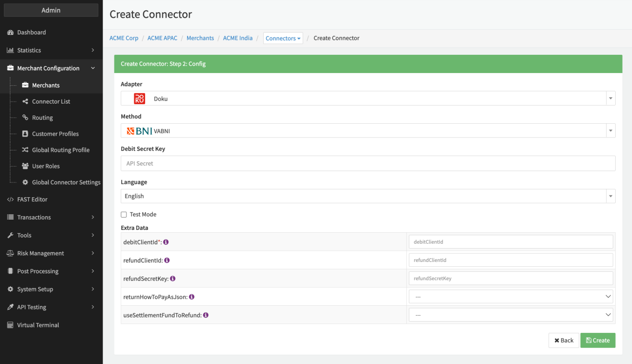
Task: Expand the Statistics sidebar menu
Action: pos(51,50)
